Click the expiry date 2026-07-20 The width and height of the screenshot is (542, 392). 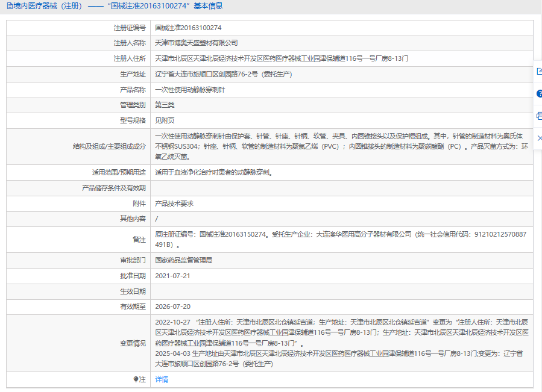coord(172,306)
